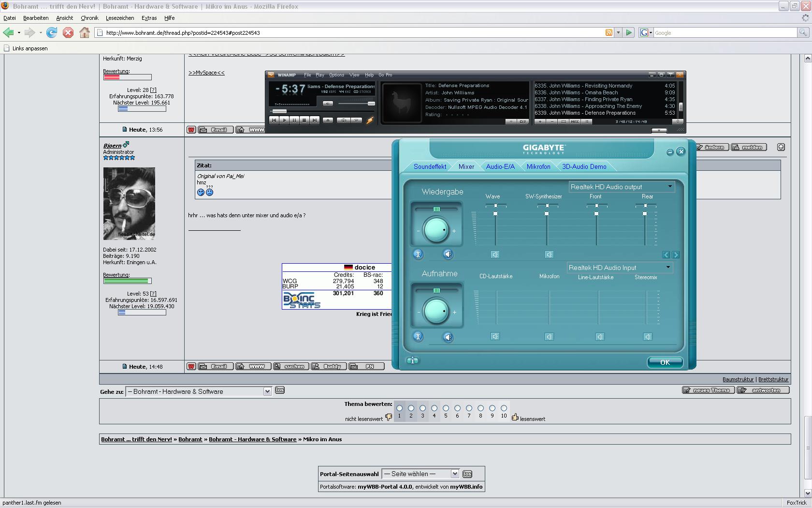
Task: Click the Wiedergabe master mute speaker icon
Action: click(448, 254)
